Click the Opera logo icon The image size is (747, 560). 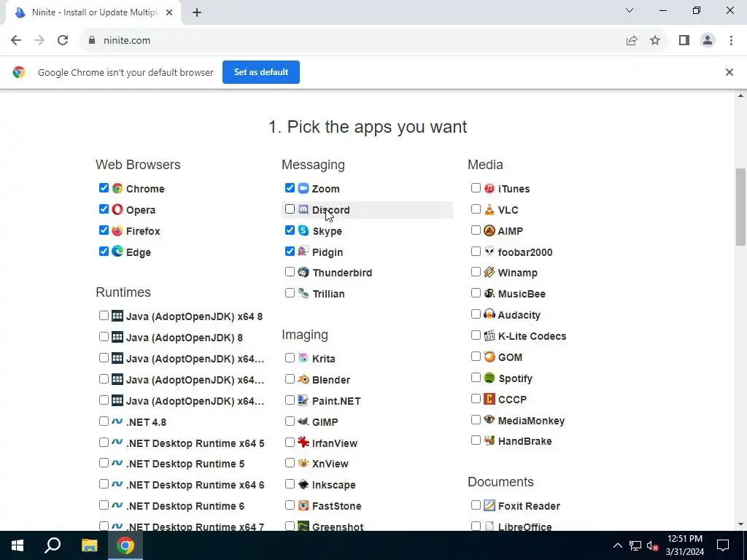click(117, 209)
